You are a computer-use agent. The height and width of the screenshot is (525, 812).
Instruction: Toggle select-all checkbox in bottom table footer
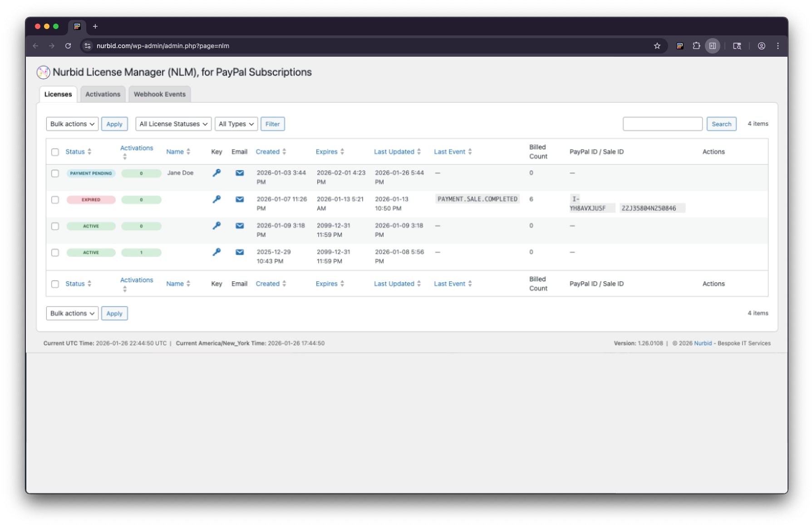point(55,284)
